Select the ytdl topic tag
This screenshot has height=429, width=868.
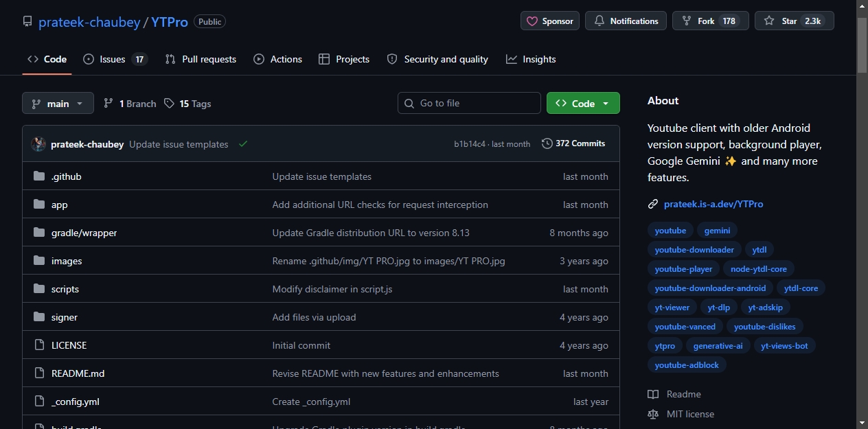point(759,250)
